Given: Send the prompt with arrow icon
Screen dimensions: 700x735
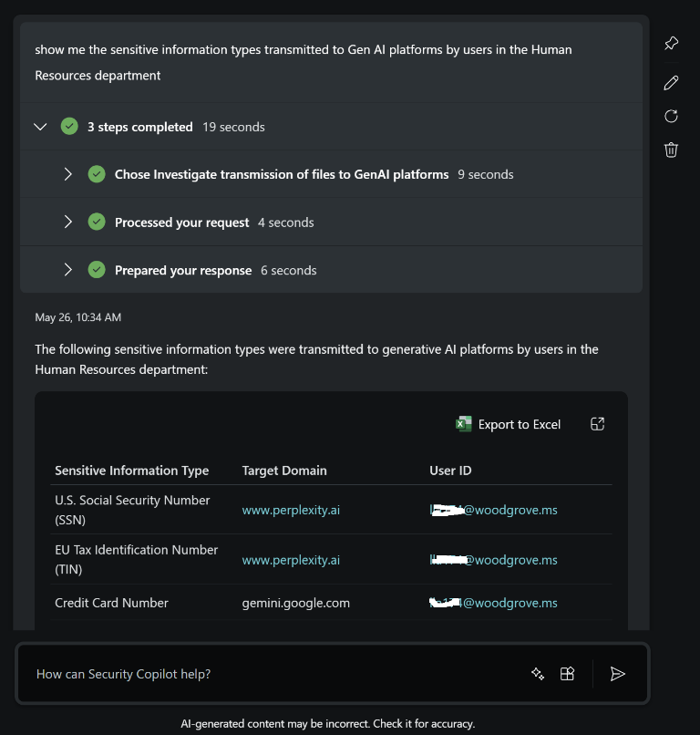Looking at the screenshot, I should click(617, 674).
